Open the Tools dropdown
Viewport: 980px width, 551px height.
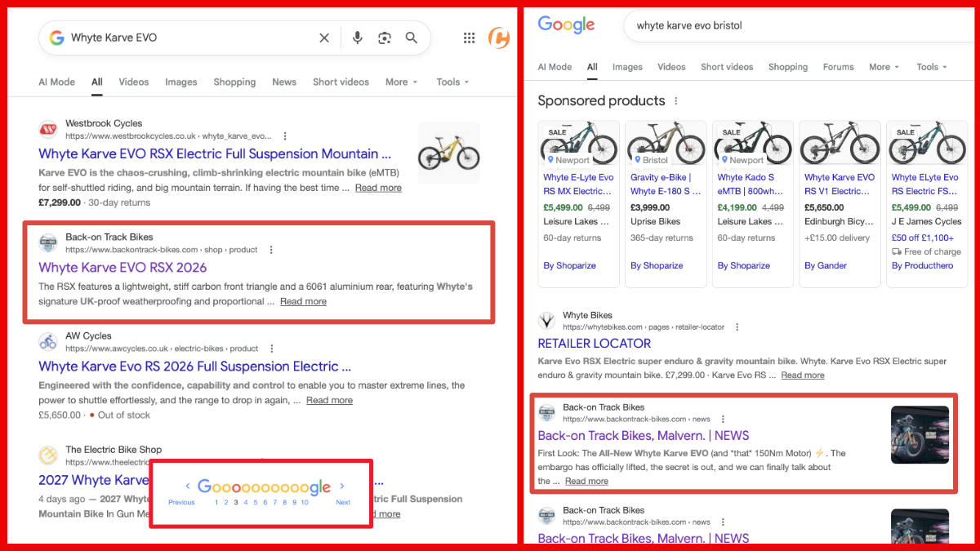(452, 82)
